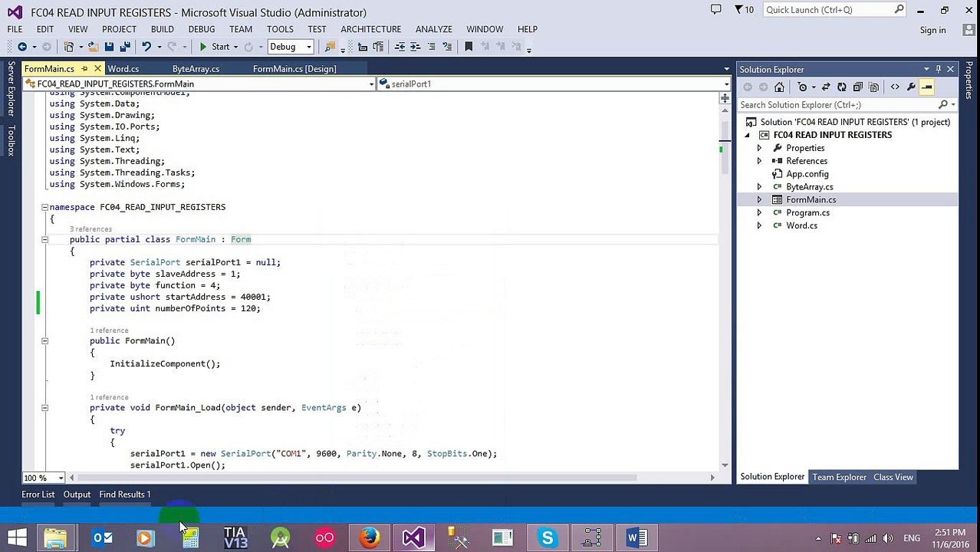Open the ANALYZE menu

coord(434,29)
